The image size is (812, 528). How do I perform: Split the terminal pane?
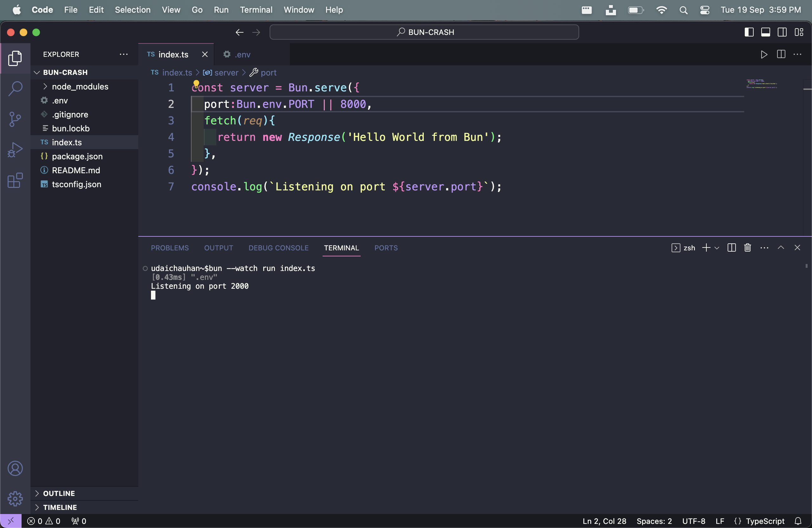(x=731, y=248)
